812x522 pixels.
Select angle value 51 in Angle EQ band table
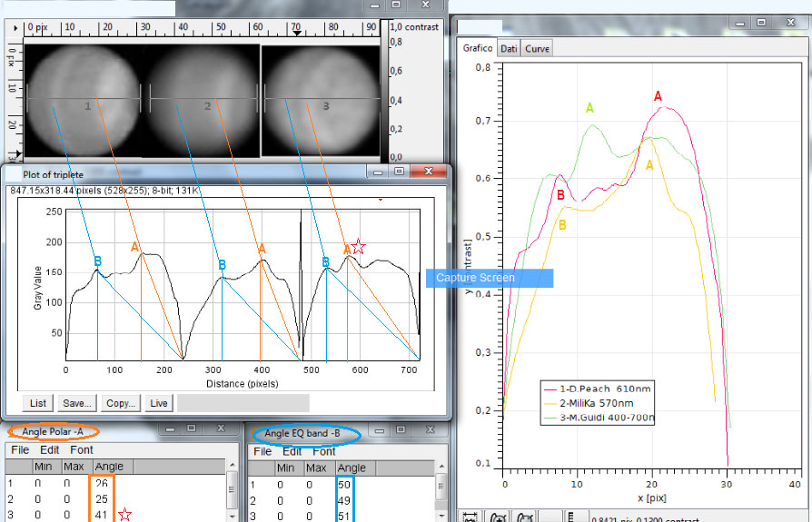point(344,517)
